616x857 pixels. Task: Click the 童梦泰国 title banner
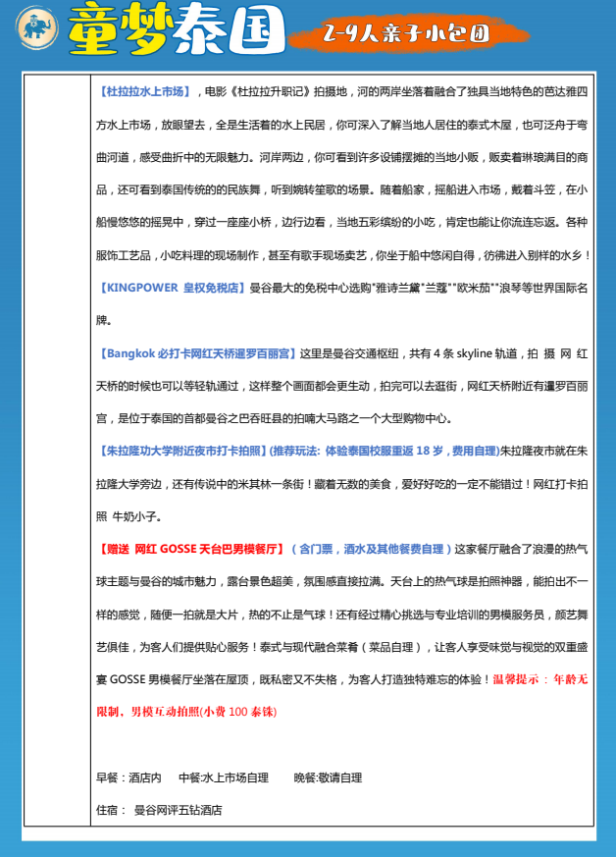(177, 29)
